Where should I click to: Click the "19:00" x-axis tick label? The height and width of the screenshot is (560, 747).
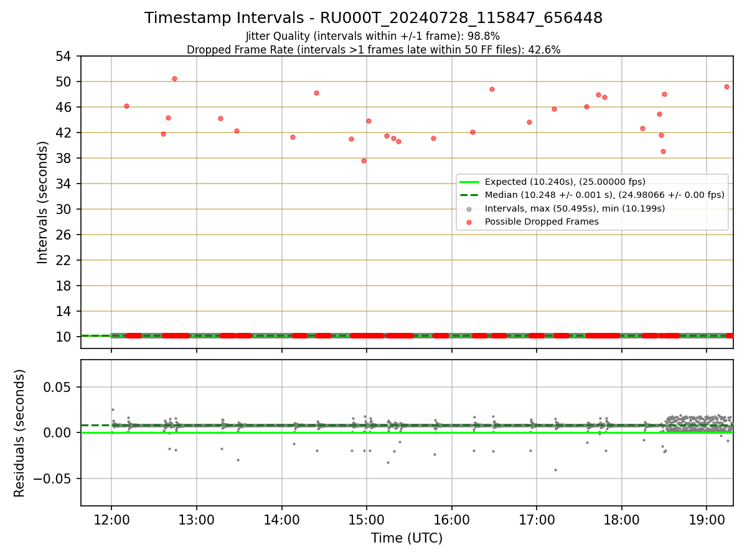(x=707, y=520)
